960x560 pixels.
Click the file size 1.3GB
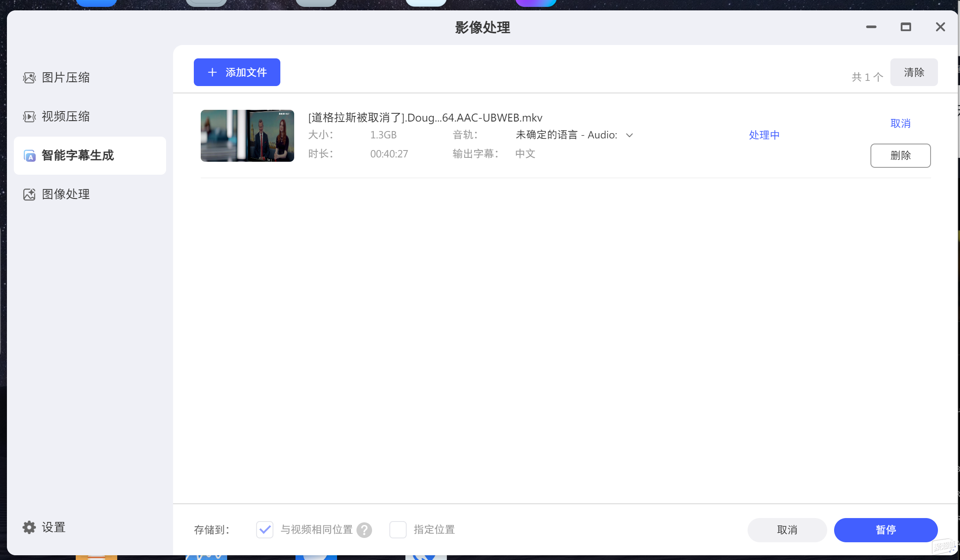click(x=383, y=135)
